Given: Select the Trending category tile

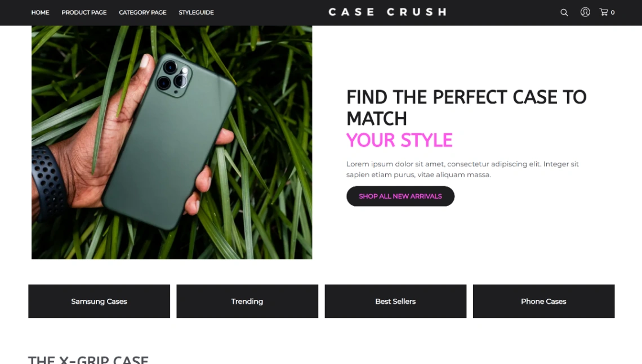Looking at the screenshot, I should 247,301.
